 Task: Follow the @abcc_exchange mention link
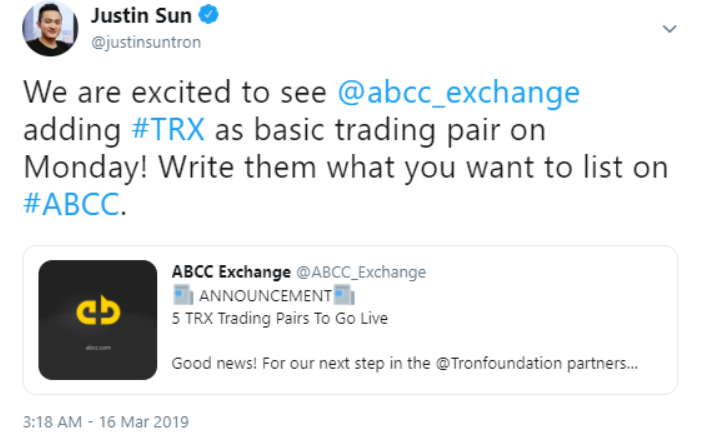458,93
